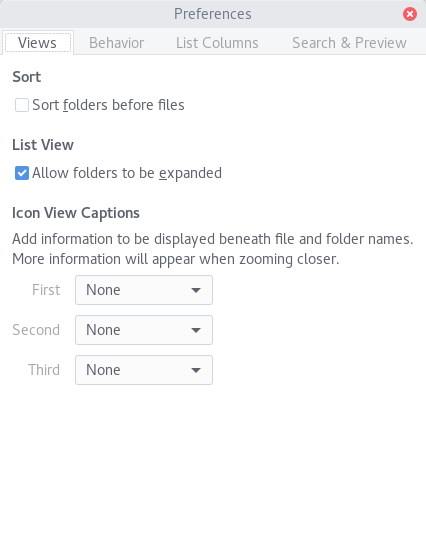Click the List View section heading

[x=43, y=145]
